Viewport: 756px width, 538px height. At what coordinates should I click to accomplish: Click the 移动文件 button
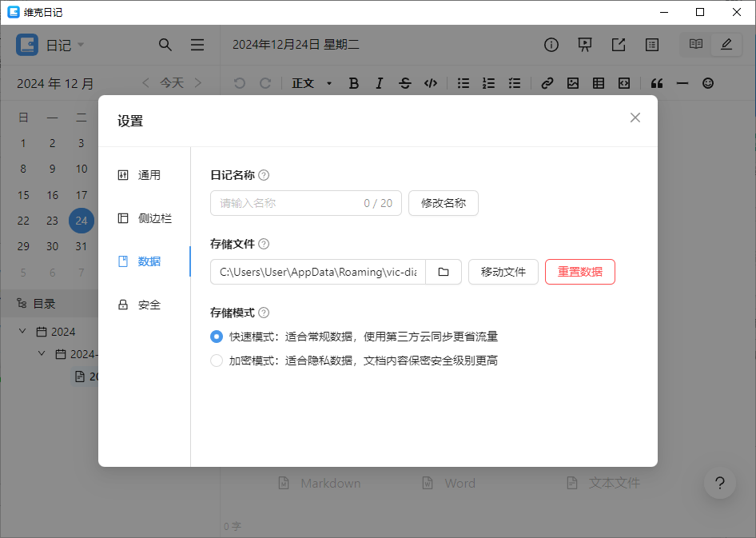click(x=503, y=272)
